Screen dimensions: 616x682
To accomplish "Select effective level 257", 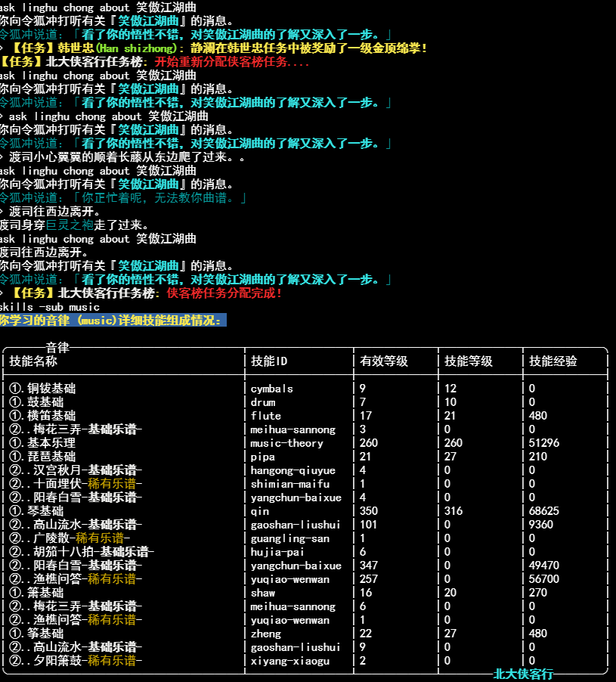I will point(369,579).
